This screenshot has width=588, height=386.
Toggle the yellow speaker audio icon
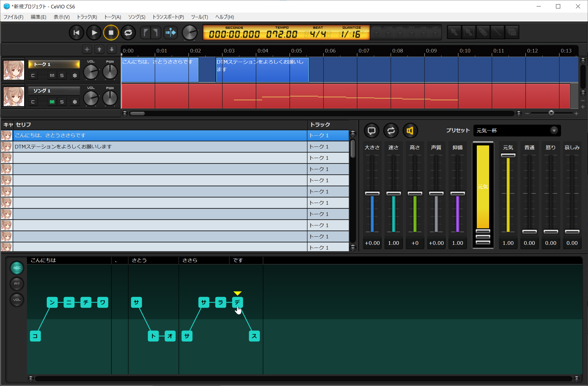pyautogui.click(x=410, y=131)
